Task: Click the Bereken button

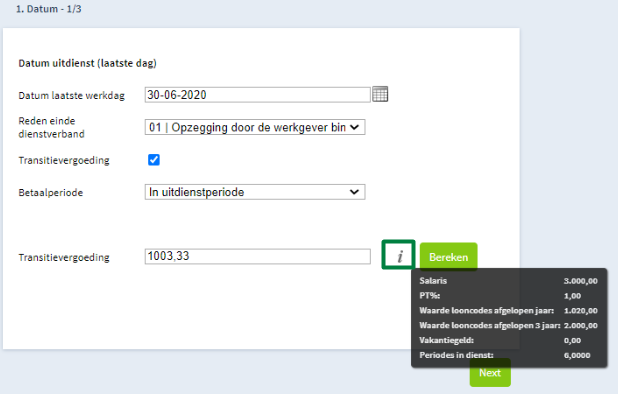Action: coord(449,257)
